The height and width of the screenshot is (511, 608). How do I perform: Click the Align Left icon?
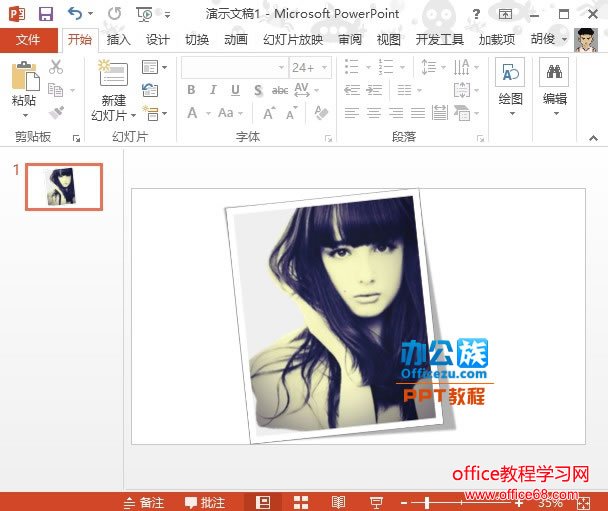[x=352, y=113]
